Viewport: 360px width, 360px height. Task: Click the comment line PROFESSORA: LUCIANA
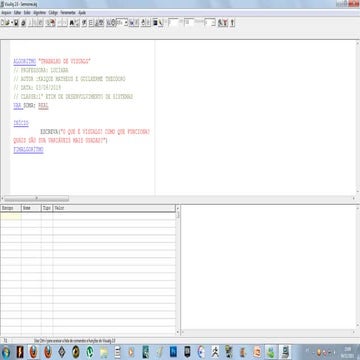(41, 70)
